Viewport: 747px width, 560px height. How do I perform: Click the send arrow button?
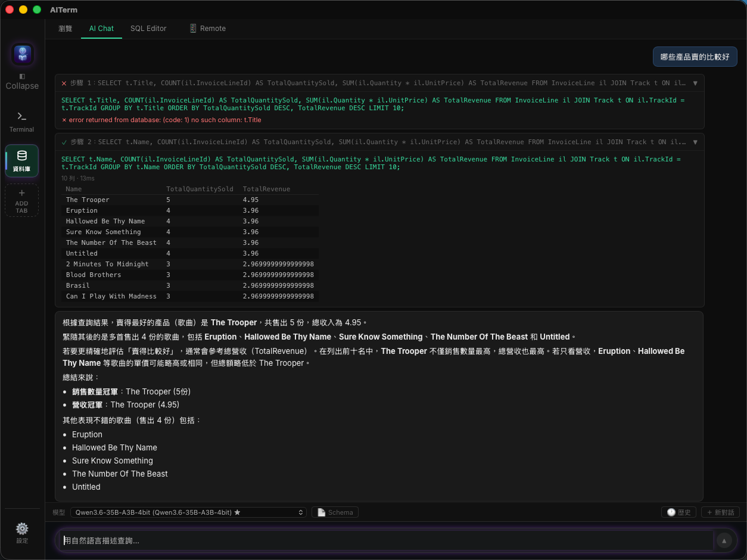coord(724,541)
